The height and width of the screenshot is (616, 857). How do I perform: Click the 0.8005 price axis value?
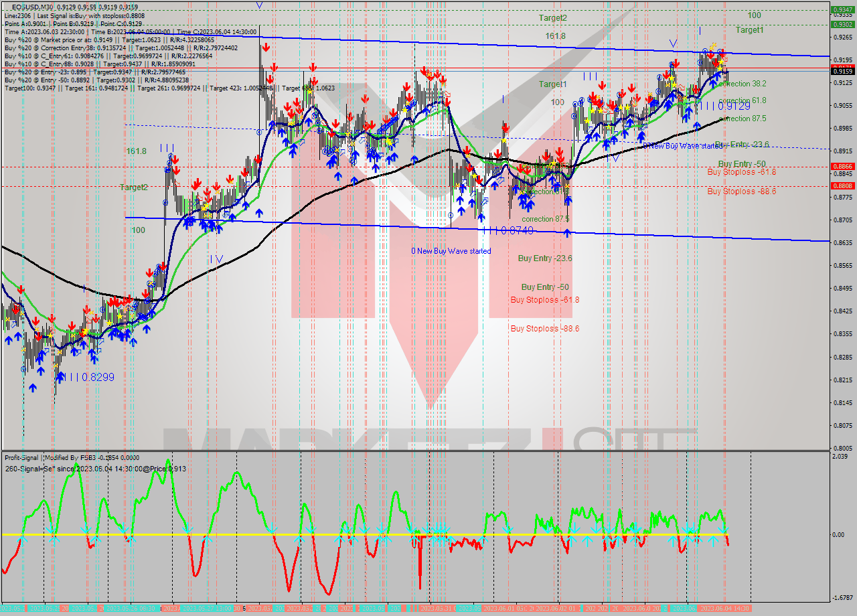coord(842,448)
